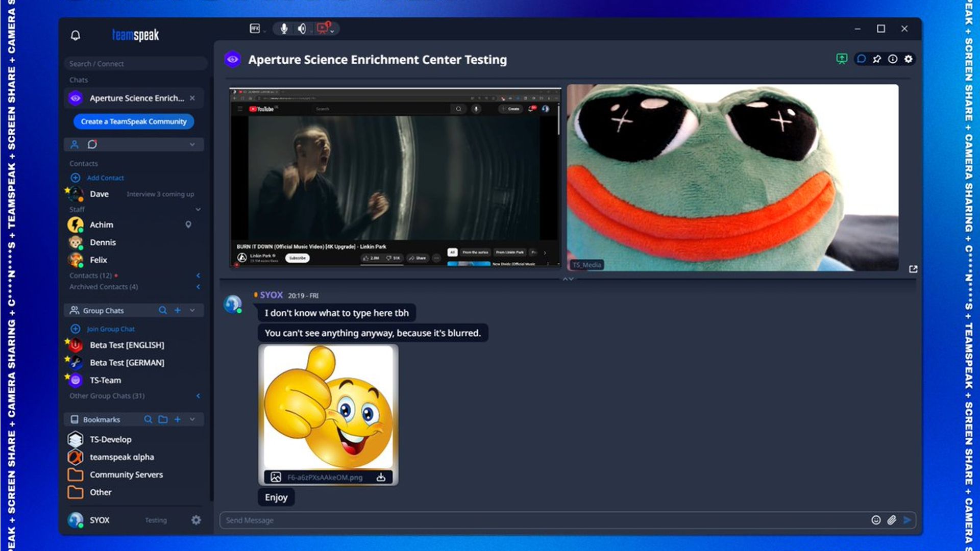980x551 pixels.
Task: Download the F6-a6zPXsAAkeOM.png image
Action: coord(381,478)
